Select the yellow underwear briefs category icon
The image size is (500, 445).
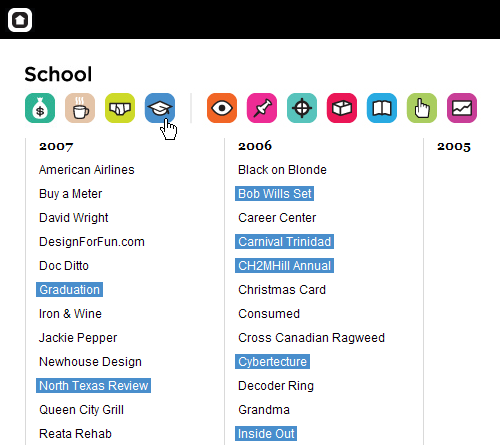point(120,108)
